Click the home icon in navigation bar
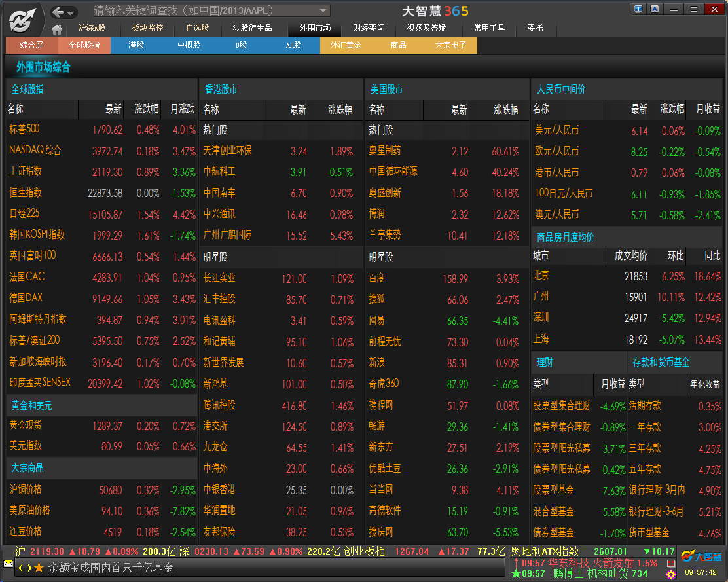The image size is (728, 582). point(57,29)
